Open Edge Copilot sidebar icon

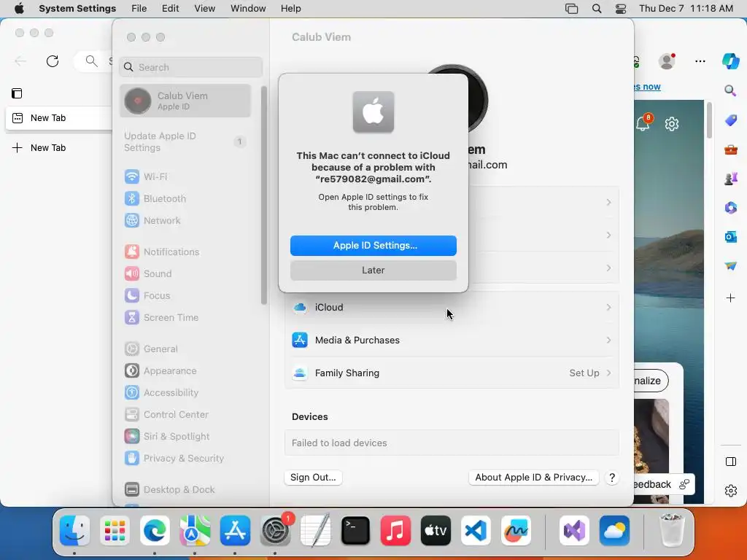[730, 61]
